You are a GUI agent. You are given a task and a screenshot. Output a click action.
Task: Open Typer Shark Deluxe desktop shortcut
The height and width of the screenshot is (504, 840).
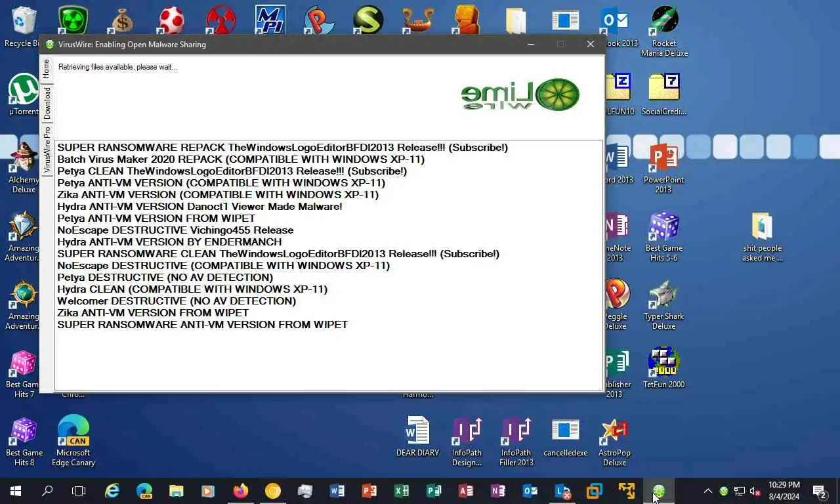click(x=663, y=304)
